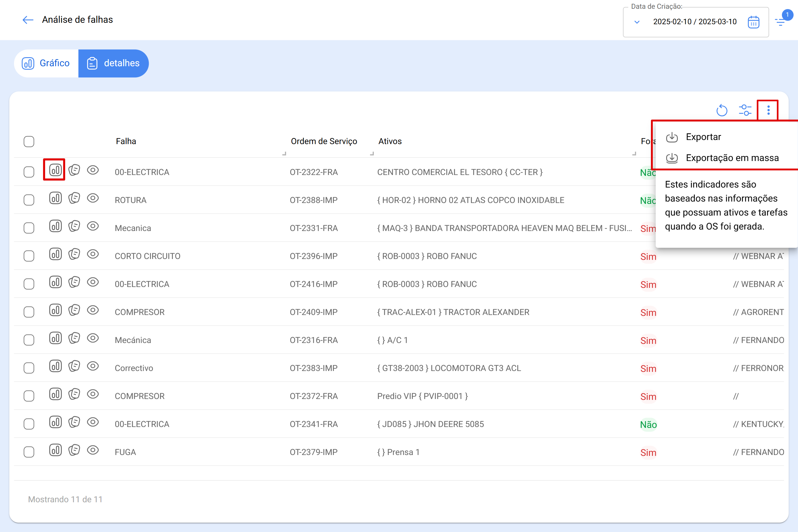
Task: Select the FUGA row checkbox
Action: point(29,452)
